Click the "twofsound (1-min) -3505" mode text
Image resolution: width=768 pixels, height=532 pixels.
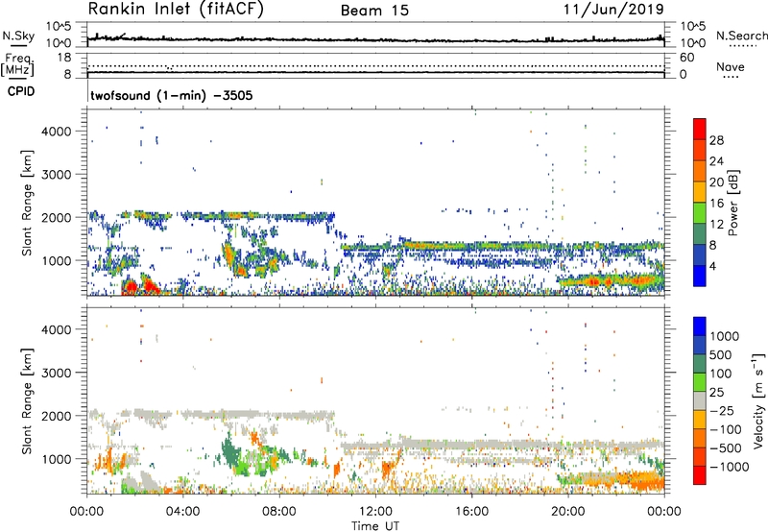tap(172, 95)
